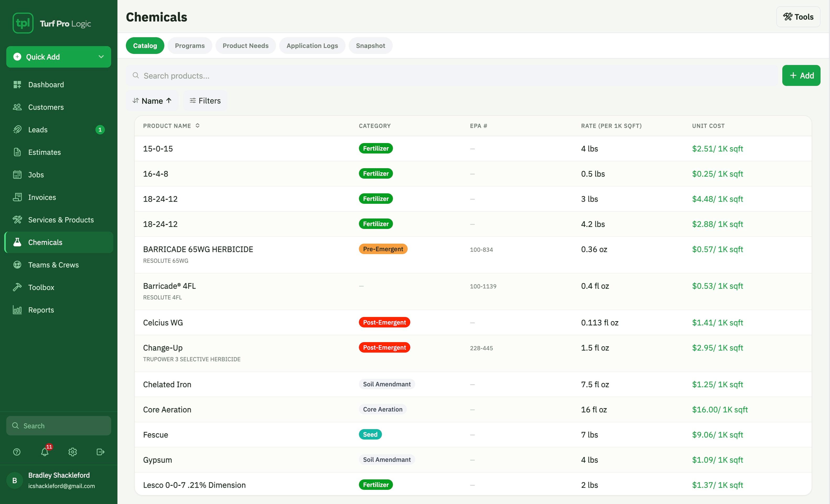Click the Turf Pro Logic logo
Screen dimensions: 830x504
point(52,23)
